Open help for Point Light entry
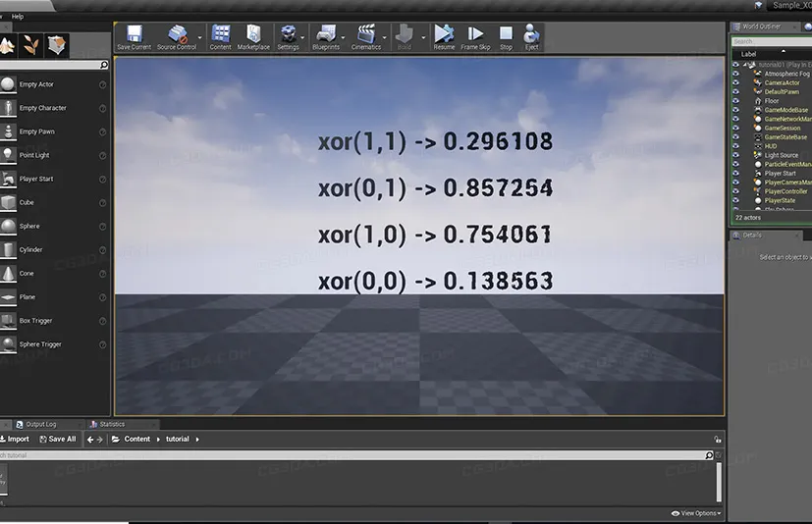 (x=102, y=156)
